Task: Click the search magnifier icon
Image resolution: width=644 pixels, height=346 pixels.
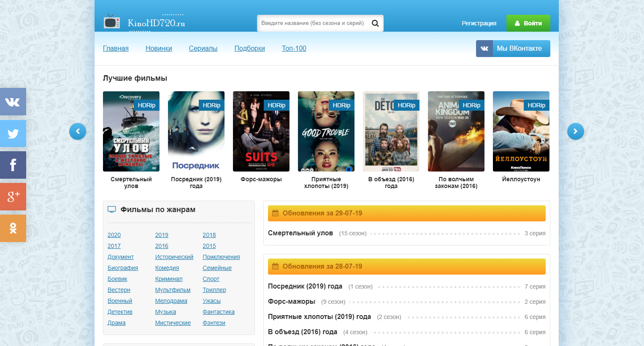Action: 375,23
